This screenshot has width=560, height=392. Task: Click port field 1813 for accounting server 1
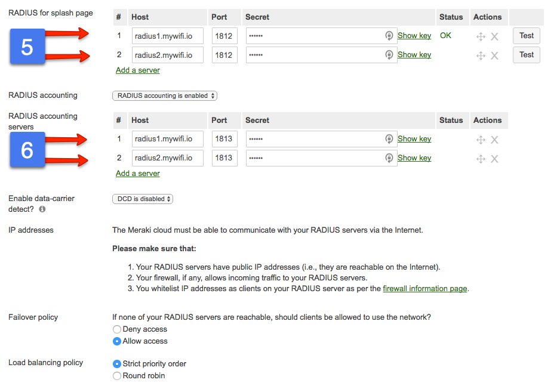click(x=224, y=139)
